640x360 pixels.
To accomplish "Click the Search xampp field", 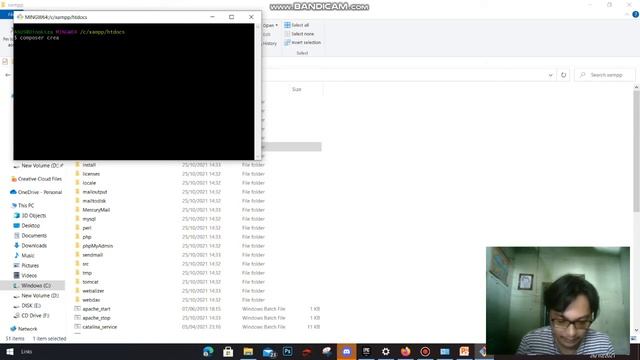I will click(606, 75).
